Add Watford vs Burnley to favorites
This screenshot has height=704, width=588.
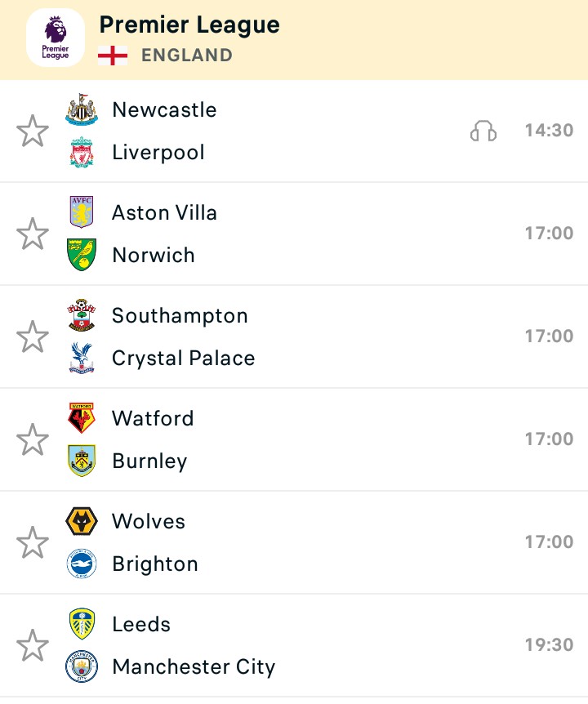[x=33, y=439]
